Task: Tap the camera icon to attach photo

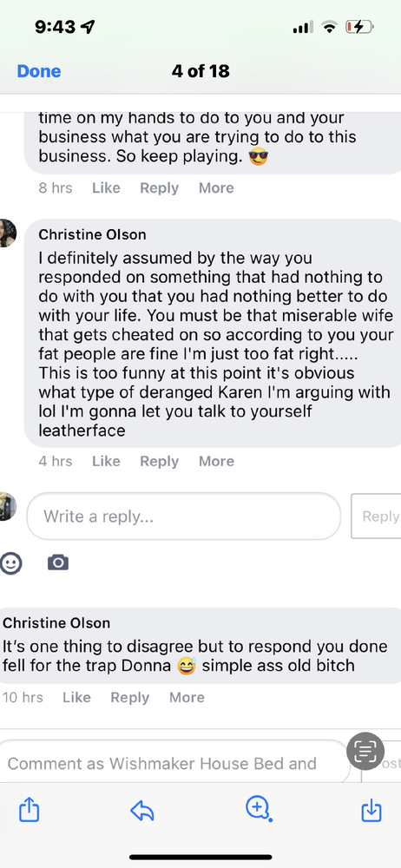Action: (x=58, y=562)
